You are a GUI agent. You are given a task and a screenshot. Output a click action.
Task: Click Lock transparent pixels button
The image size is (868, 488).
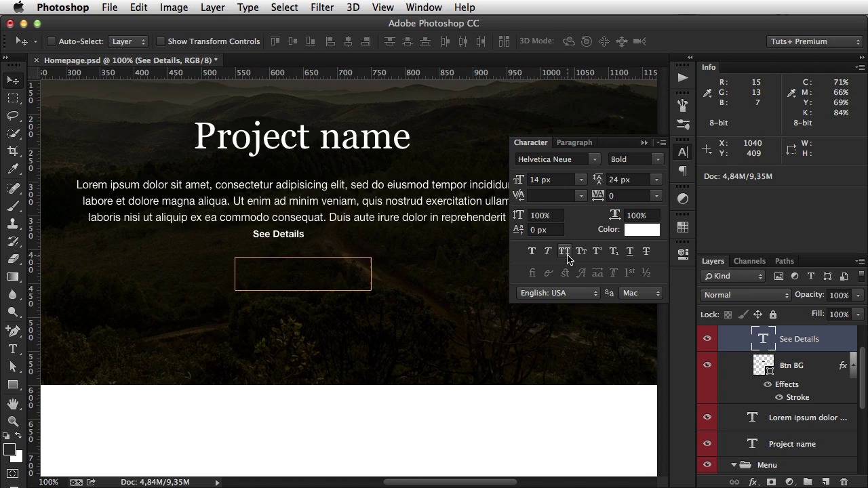pos(728,314)
